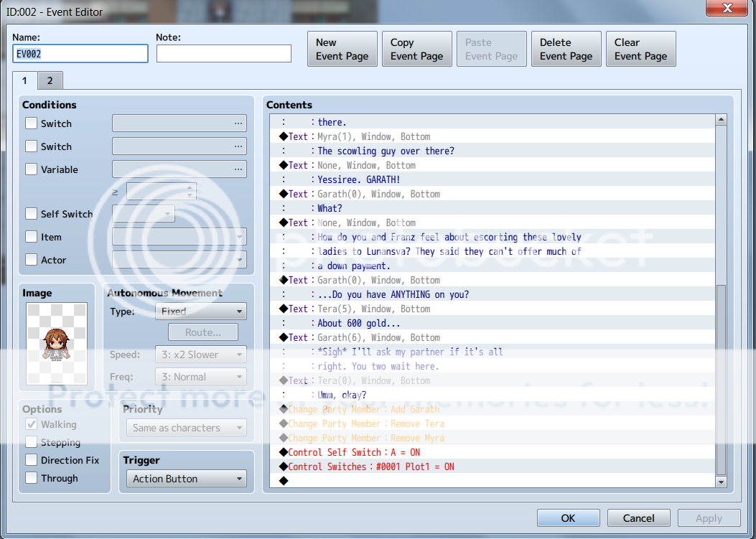
Task: Click the New Event Page button
Action: [342, 50]
